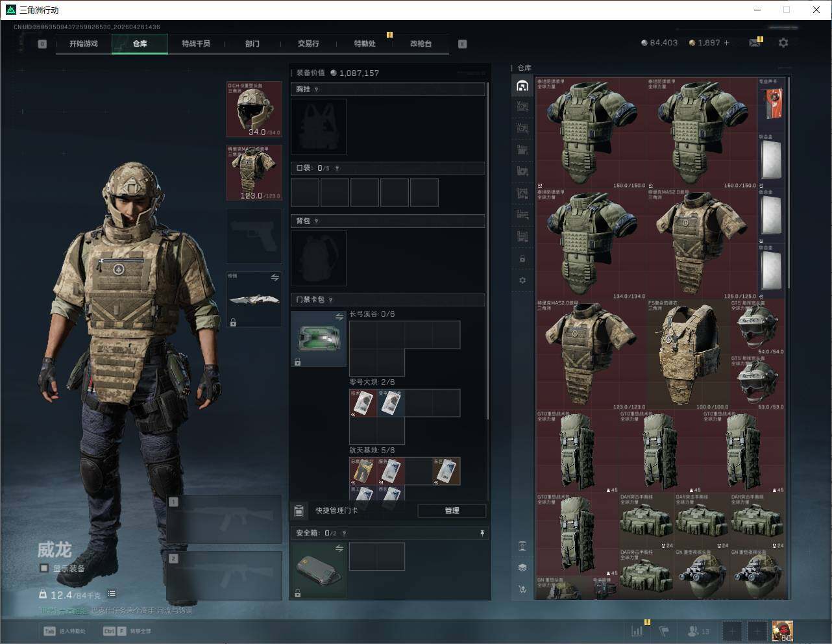Image resolution: width=832 pixels, height=644 pixels.
Task: Click the help icon next to 口袋
Action: (336, 168)
